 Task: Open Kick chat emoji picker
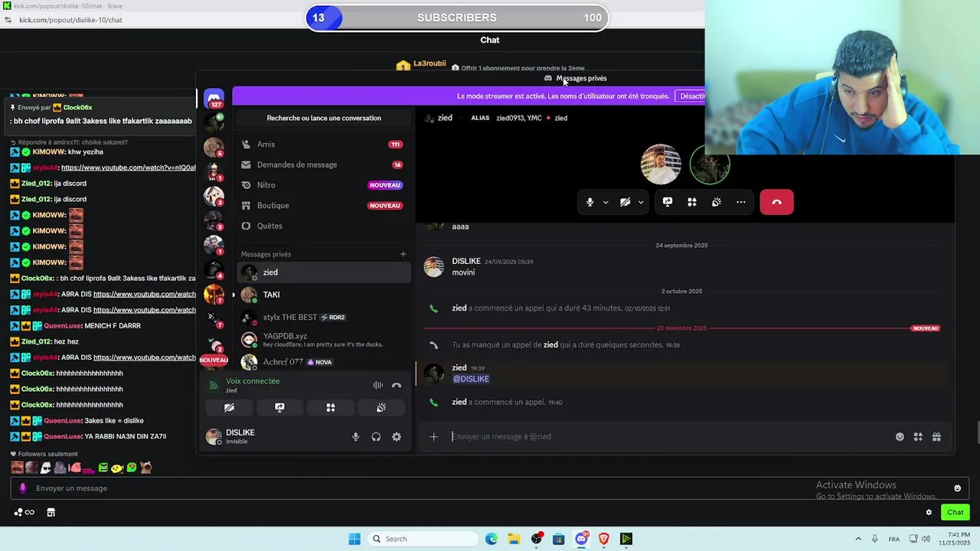(957, 488)
